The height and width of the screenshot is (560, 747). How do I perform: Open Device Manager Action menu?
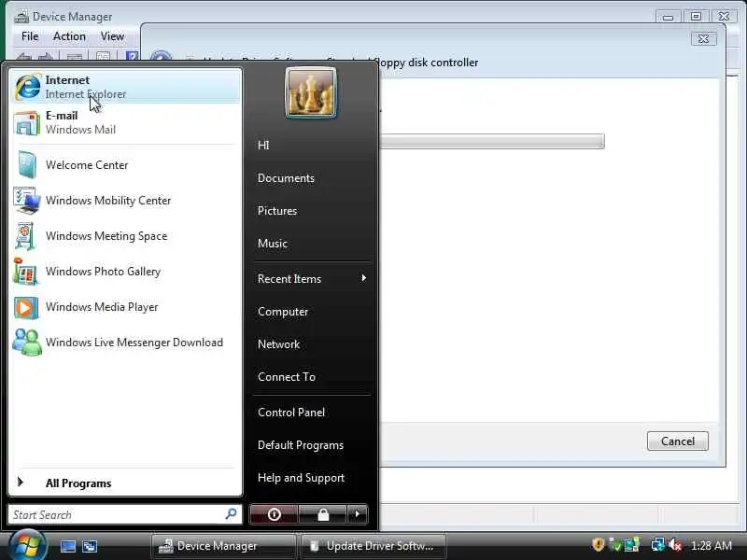click(69, 36)
